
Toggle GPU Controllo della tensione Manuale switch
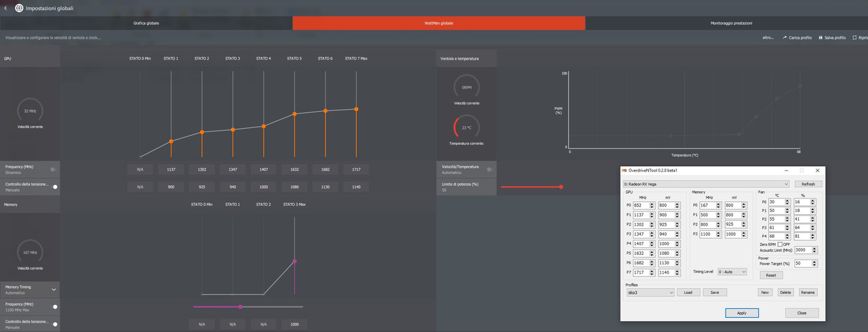(54, 186)
